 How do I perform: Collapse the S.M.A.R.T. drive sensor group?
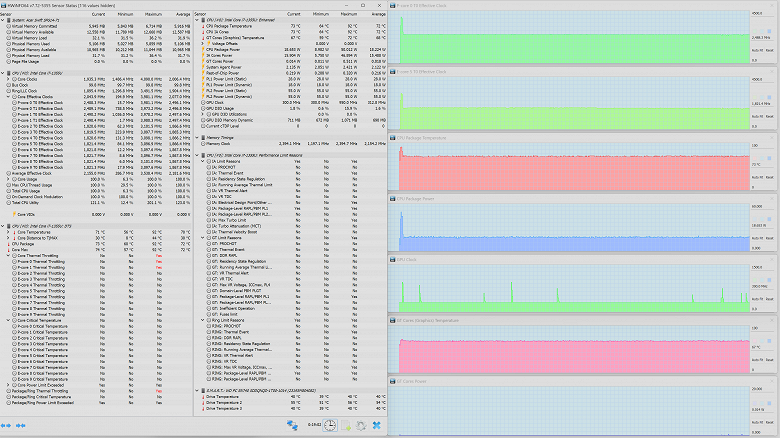pyautogui.click(x=197, y=391)
